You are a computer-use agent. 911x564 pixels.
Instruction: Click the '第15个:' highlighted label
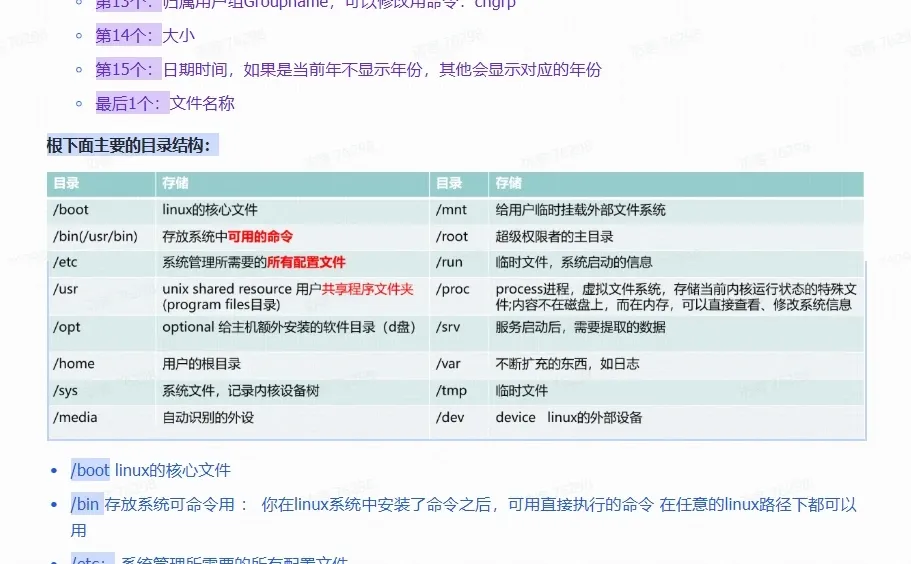click(x=128, y=70)
